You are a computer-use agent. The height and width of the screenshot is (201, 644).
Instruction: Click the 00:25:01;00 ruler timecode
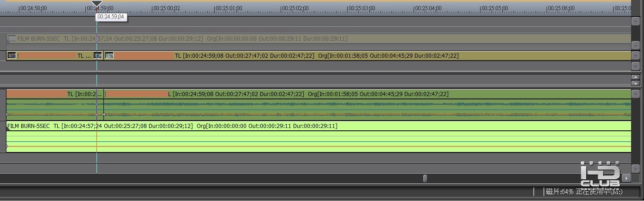(229, 8)
